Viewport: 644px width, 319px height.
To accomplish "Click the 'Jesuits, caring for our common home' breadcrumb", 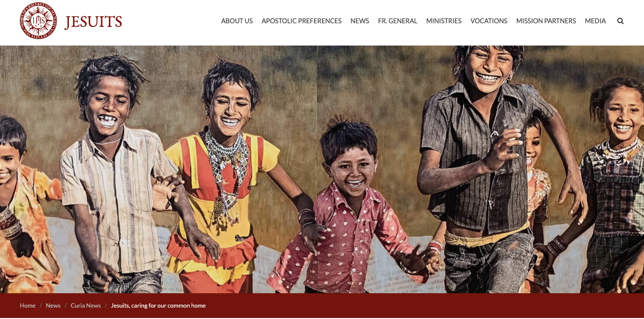I will coord(158,306).
